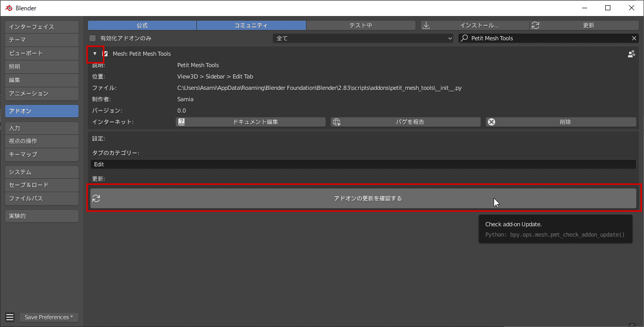This screenshot has width=644, height=327.
Task: Open the インターフェイス preferences section
Action: [42, 27]
